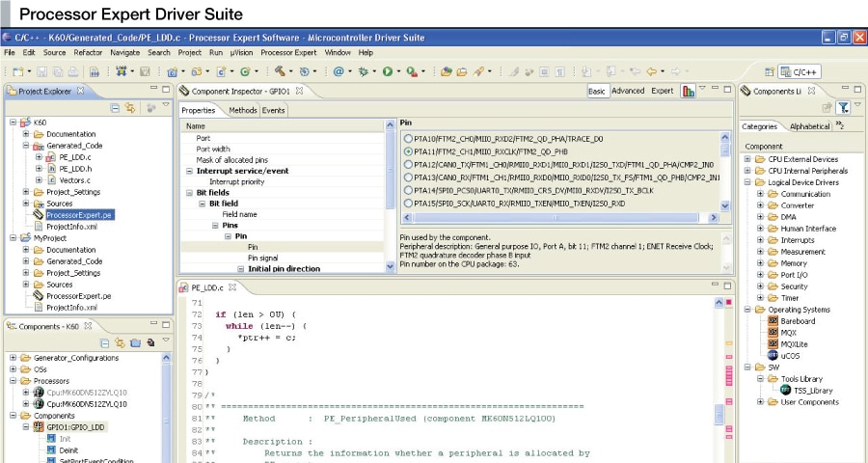Select the PTA10/FTM2_CH0 pin radio button
868x463 pixels.
(x=409, y=139)
